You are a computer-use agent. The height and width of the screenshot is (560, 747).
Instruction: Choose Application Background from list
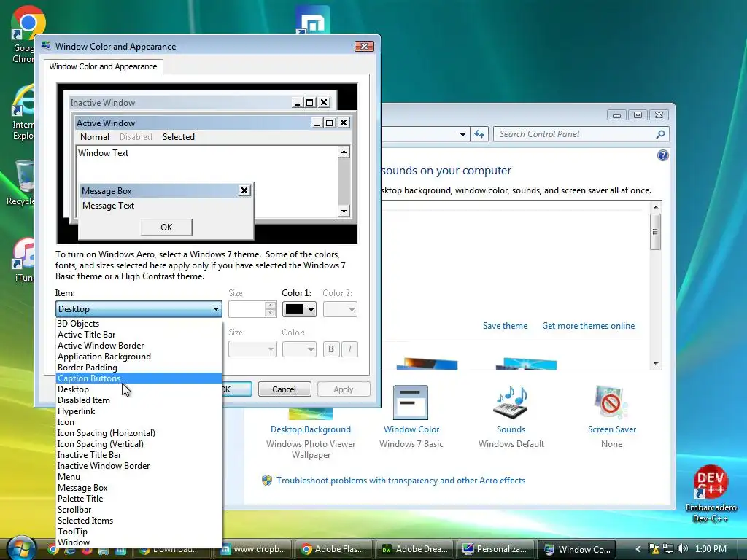pos(139,356)
